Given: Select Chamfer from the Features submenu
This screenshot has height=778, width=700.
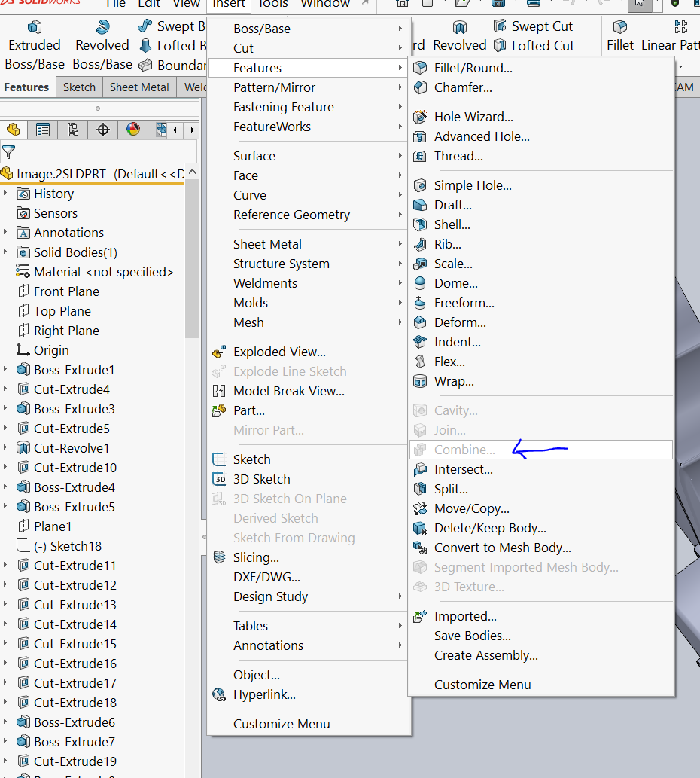Looking at the screenshot, I should (540, 88).
